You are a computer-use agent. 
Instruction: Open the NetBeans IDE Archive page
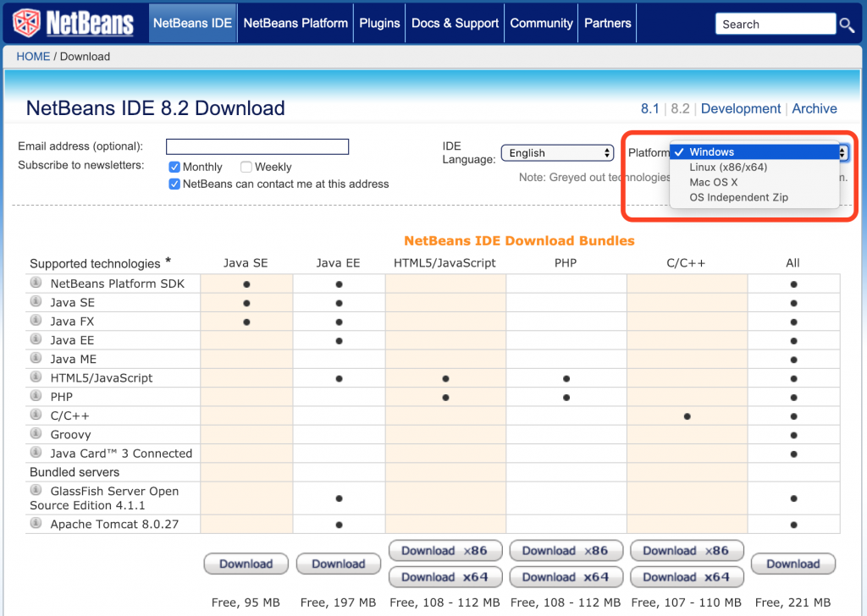(814, 108)
